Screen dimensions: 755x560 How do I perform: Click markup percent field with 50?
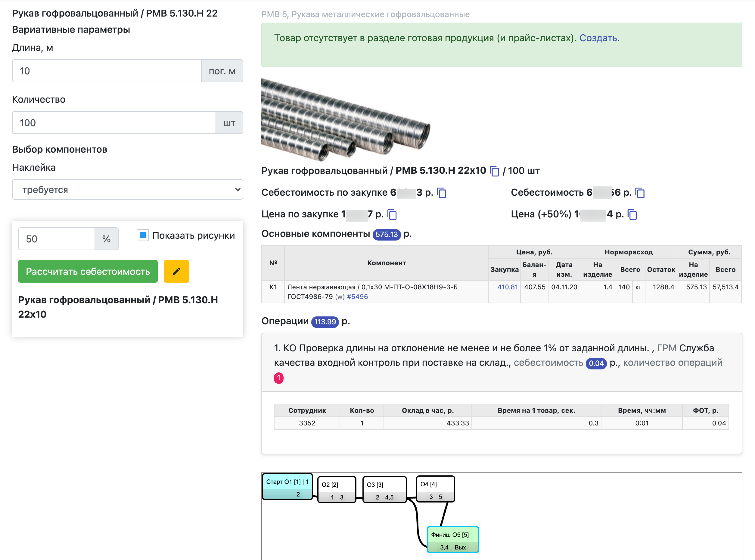pos(56,239)
